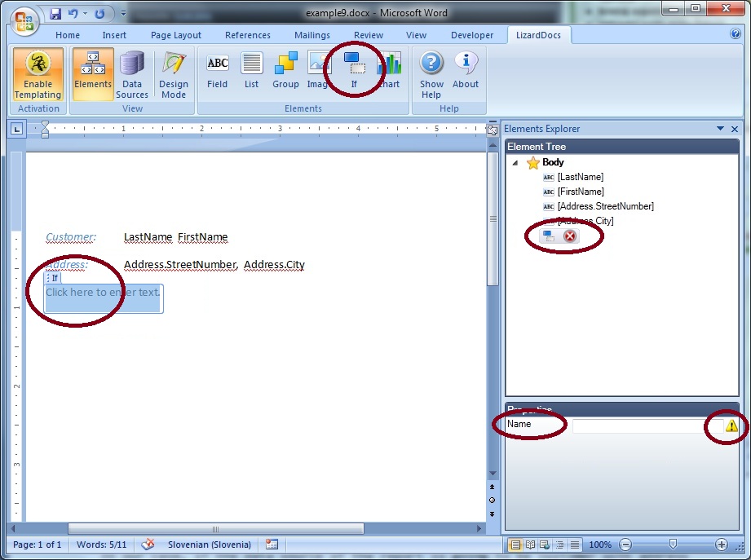
Task: Toggle Enable Templating button
Action: pyautogui.click(x=38, y=74)
